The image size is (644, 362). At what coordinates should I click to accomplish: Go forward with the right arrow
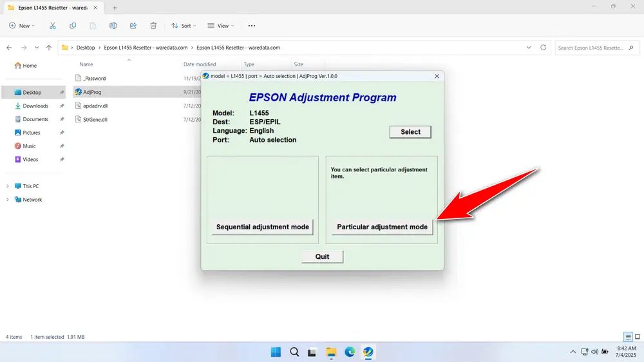click(x=24, y=48)
